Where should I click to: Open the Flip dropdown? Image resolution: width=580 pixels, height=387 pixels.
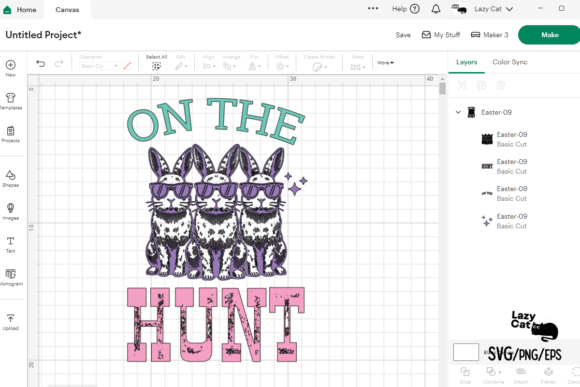click(x=254, y=63)
